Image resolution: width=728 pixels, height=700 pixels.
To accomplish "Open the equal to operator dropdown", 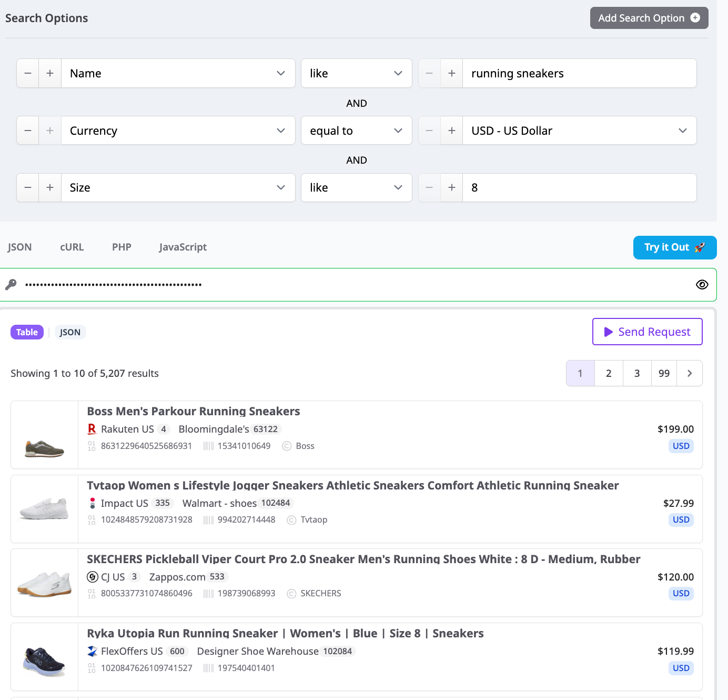I will (357, 131).
